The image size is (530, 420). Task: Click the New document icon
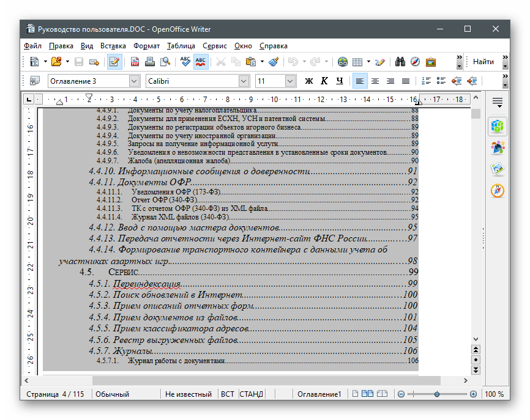tap(34, 62)
